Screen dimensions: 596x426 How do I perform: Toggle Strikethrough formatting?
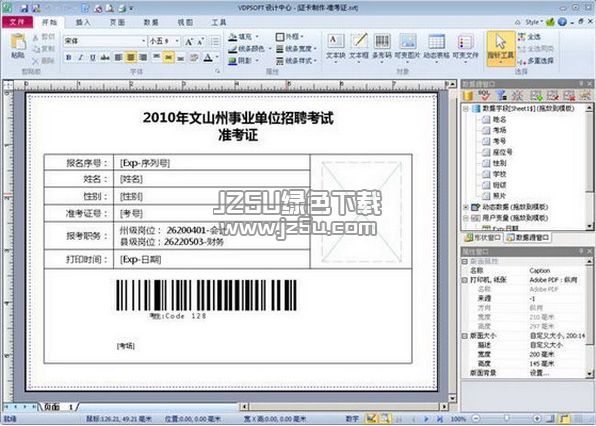pyautogui.click(x=105, y=57)
